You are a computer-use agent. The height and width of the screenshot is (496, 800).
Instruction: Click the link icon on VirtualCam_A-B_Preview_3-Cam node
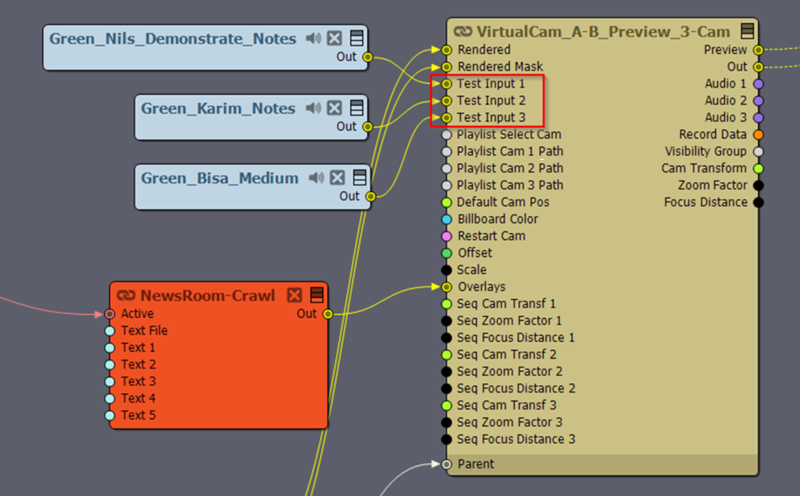click(463, 32)
